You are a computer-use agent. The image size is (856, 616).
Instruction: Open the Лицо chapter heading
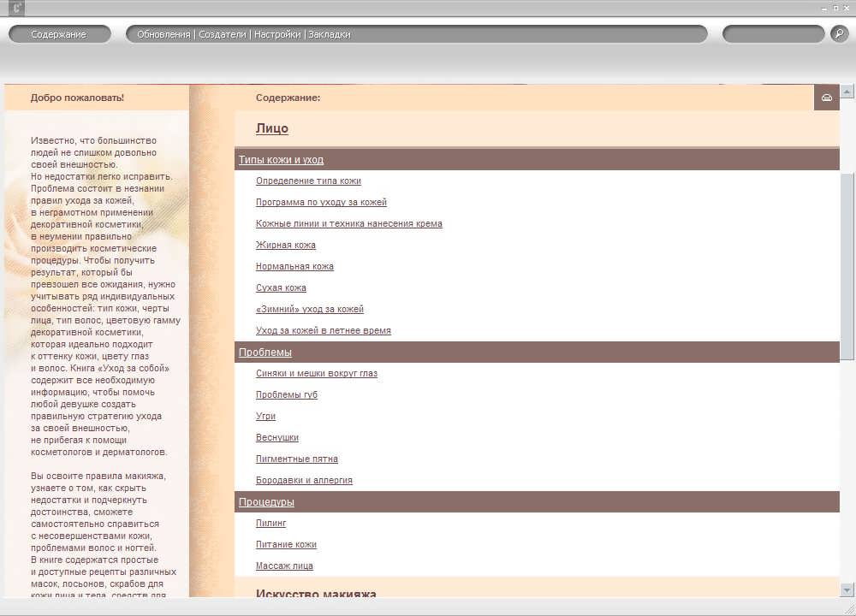(x=271, y=128)
